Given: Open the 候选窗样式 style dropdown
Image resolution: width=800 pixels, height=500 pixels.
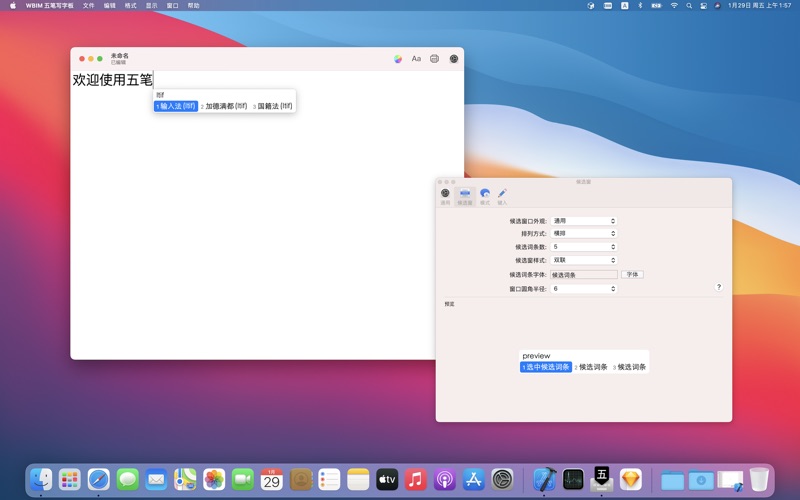Looking at the screenshot, I should pos(584,260).
